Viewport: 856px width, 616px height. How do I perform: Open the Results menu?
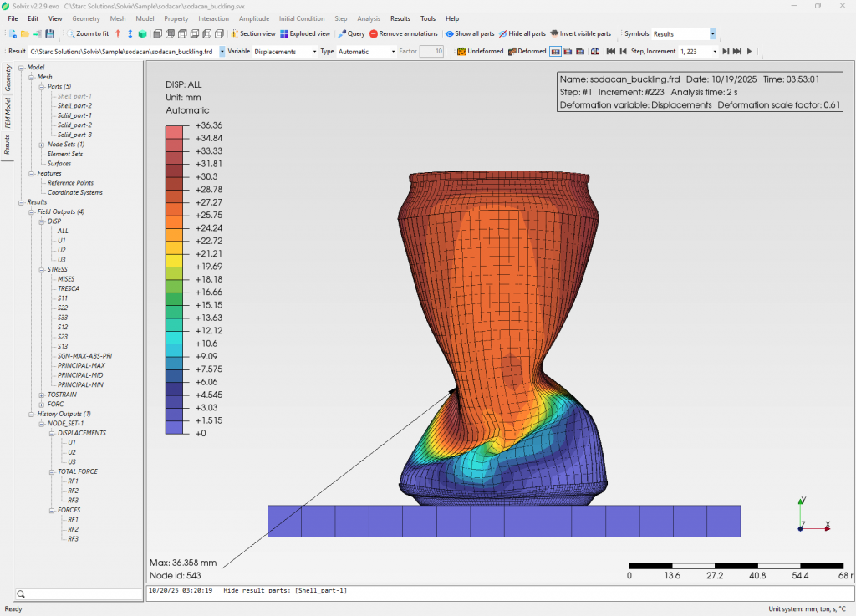(x=400, y=18)
